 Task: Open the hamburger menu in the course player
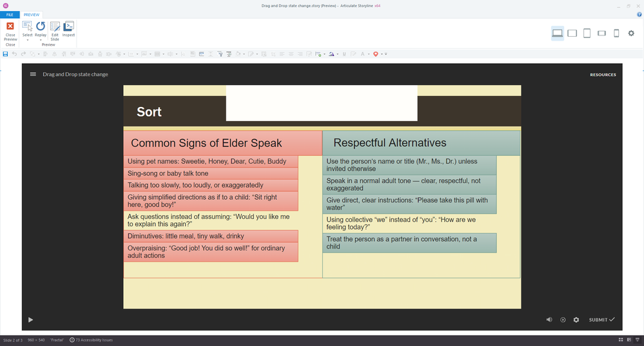33,74
